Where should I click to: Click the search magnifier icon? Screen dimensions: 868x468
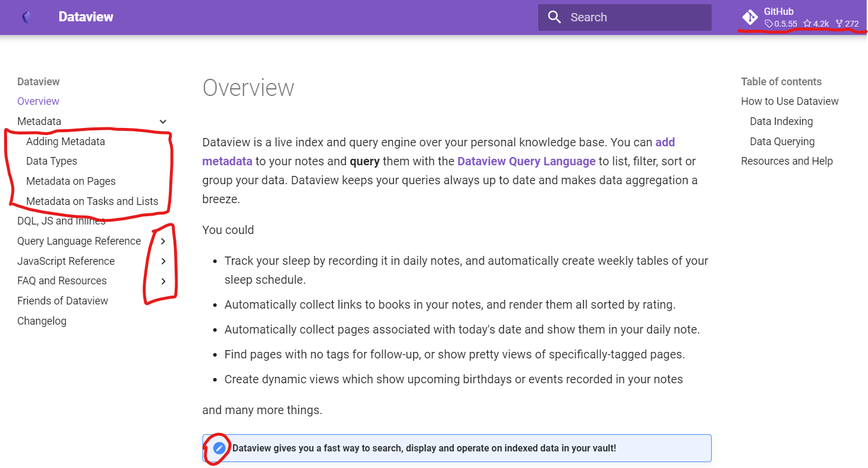pyautogui.click(x=554, y=17)
